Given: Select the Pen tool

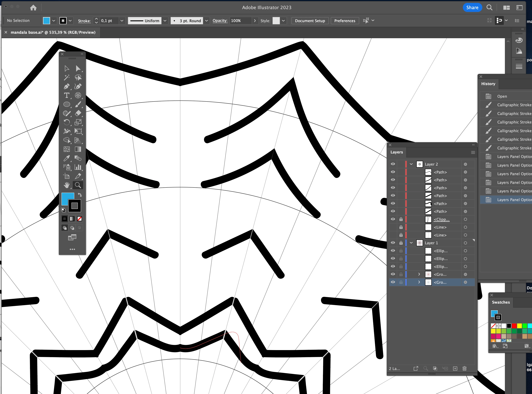Looking at the screenshot, I should (67, 86).
